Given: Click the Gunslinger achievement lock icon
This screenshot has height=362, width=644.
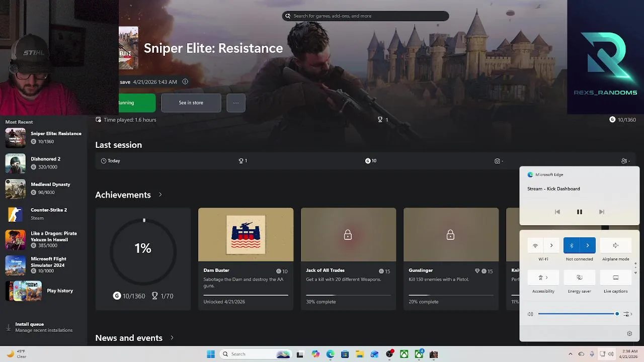Looking at the screenshot, I should click(450, 235).
